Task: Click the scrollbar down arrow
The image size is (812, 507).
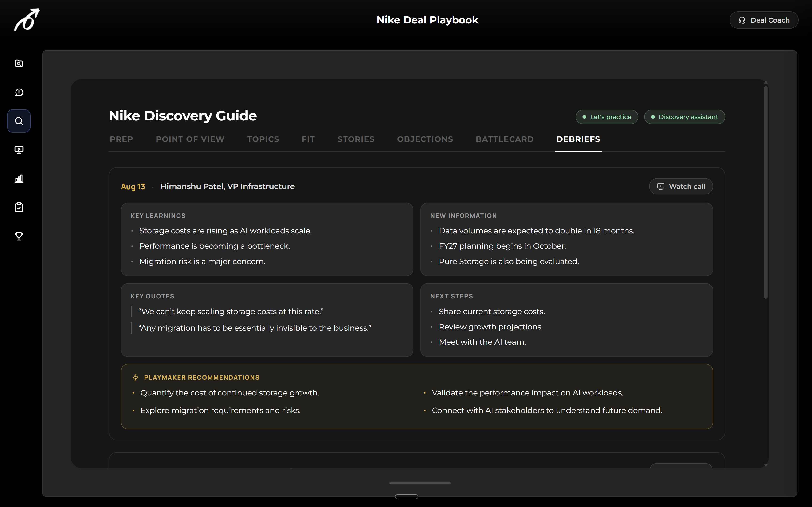Action: (766, 465)
